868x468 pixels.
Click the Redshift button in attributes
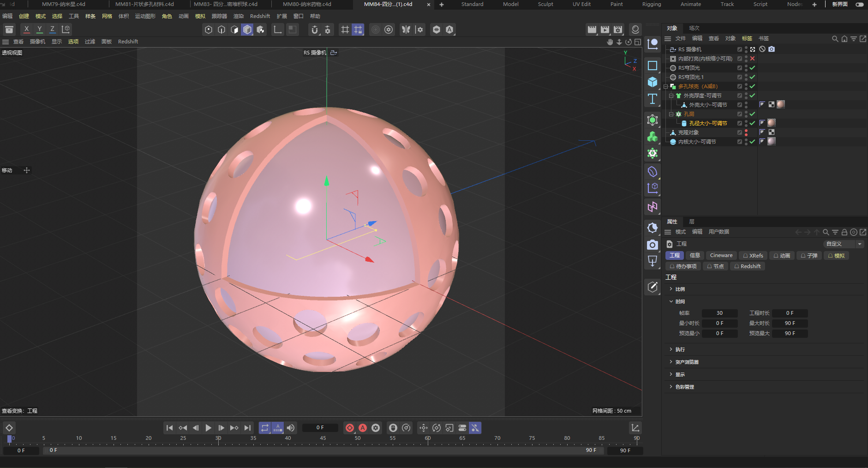click(748, 266)
